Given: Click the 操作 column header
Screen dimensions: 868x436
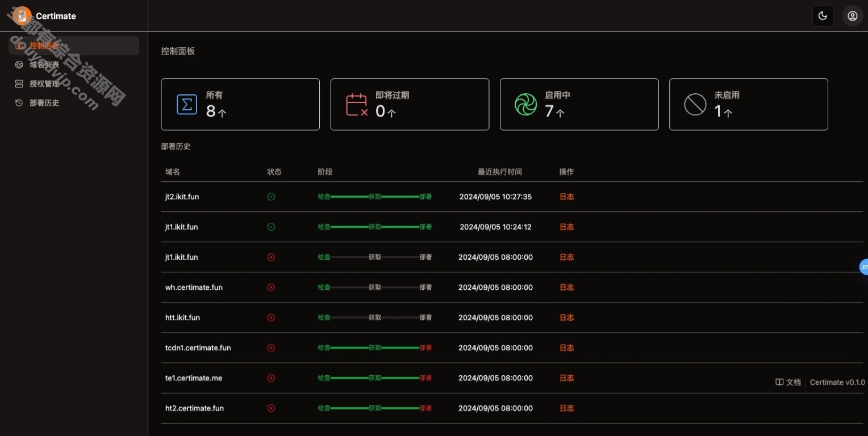Looking at the screenshot, I should pos(566,172).
